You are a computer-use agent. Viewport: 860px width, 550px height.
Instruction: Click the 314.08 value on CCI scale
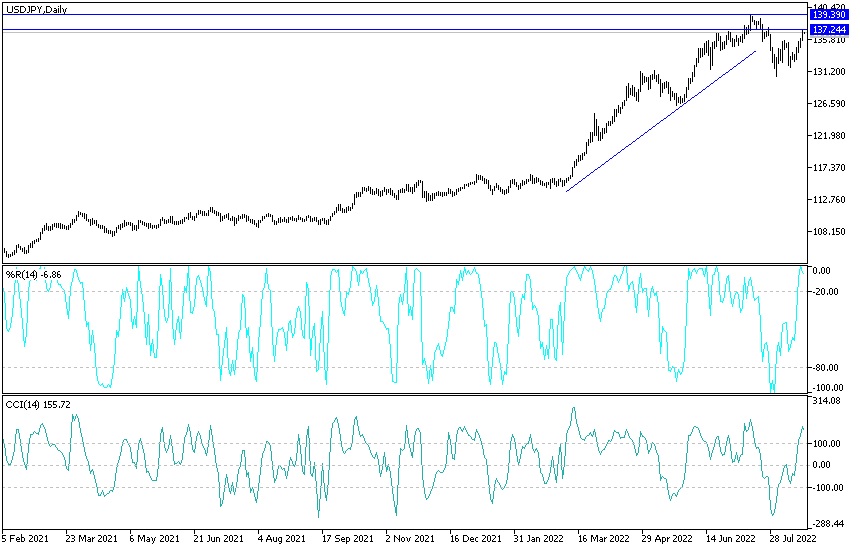pyautogui.click(x=827, y=401)
